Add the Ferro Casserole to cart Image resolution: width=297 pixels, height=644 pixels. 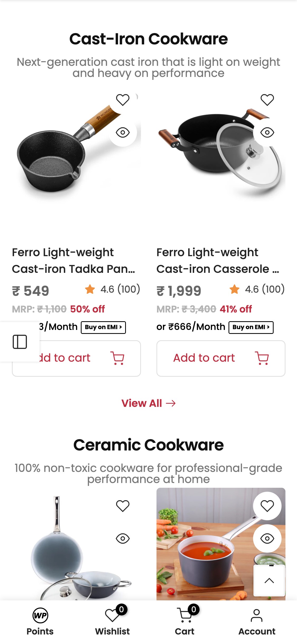(221, 358)
